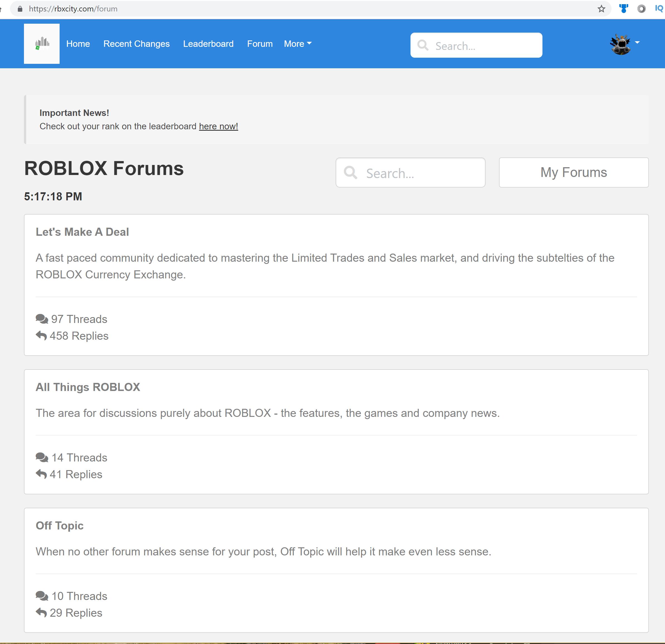Expand the More dropdown menu
Image resolution: width=665 pixels, height=644 pixels.
click(x=298, y=44)
